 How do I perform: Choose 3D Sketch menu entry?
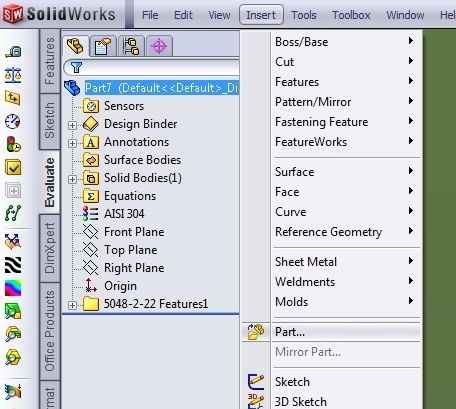[347, 401]
